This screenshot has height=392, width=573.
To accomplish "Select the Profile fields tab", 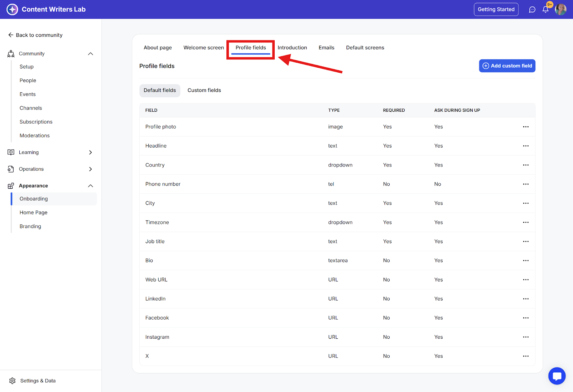I will click(x=251, y=48).
